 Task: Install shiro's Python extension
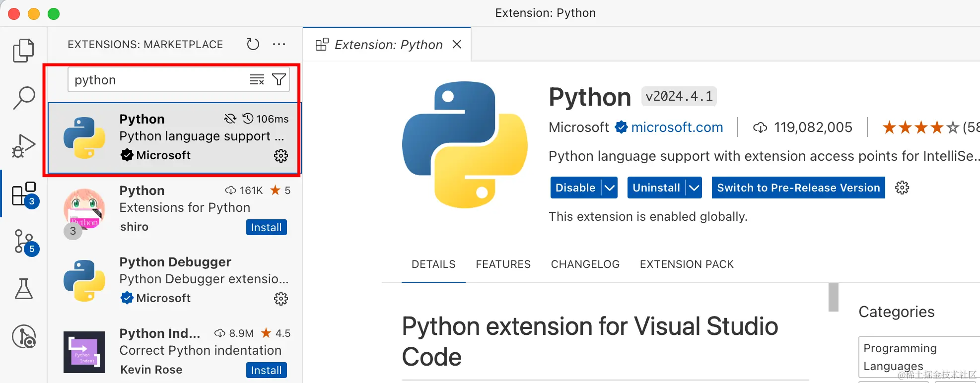click(x=266, y=227)
